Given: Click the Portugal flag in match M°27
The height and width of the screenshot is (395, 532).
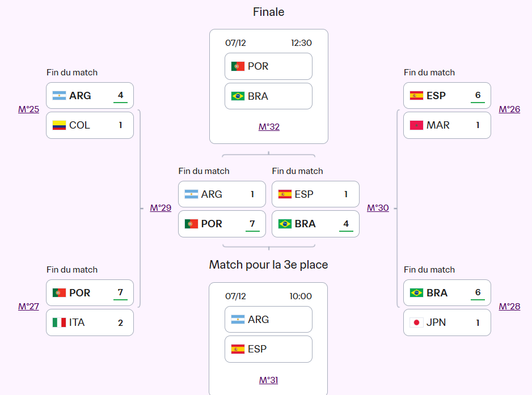Looking at the screenshot, I should click(x=59, y=292).
